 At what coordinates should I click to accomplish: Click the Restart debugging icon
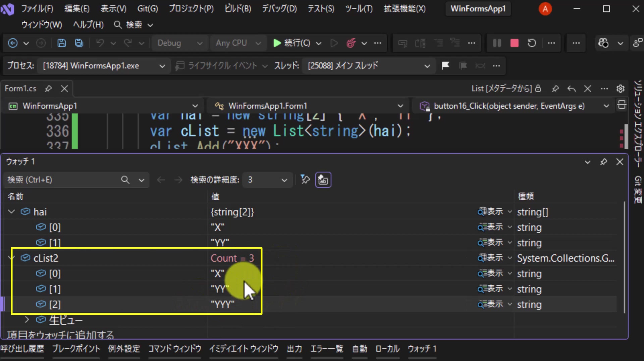tap(532, 43)
